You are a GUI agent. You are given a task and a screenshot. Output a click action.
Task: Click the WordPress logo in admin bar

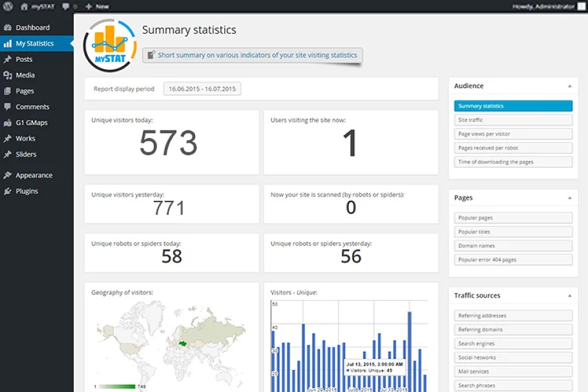(8, 6)
